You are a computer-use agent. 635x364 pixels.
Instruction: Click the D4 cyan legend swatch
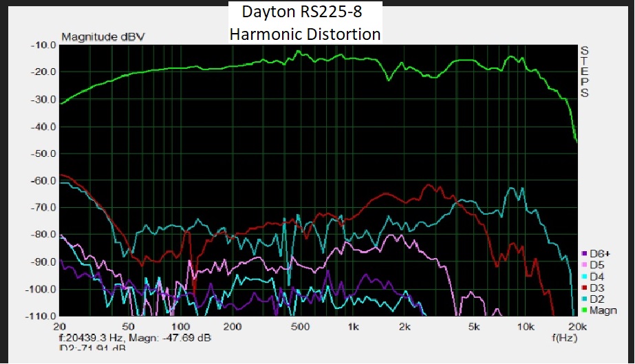(584, 277)
